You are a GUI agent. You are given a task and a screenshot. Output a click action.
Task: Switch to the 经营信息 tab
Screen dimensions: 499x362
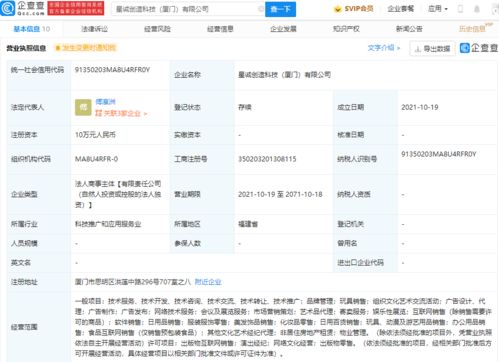(220, 29)
